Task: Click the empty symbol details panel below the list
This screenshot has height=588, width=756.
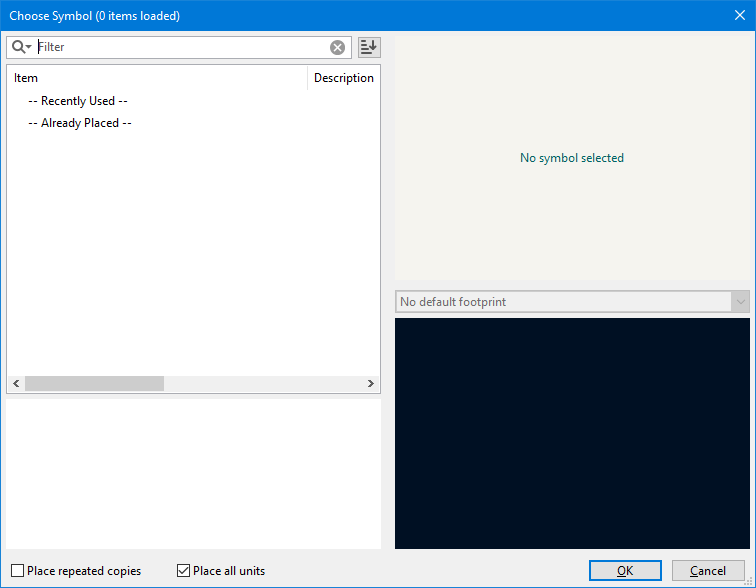Action: click(193, 474)
